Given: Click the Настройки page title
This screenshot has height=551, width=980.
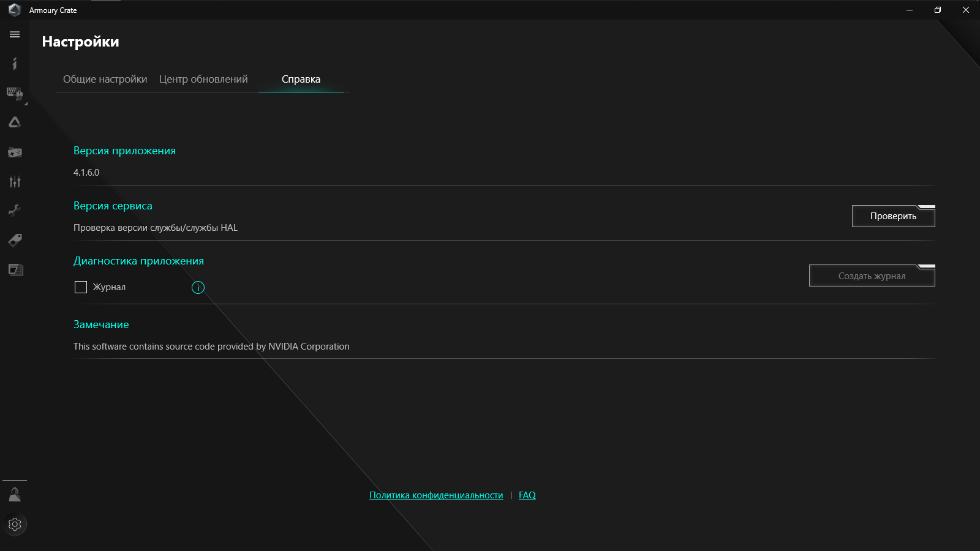Looking at the screenshot, I should tap(80, 42).
